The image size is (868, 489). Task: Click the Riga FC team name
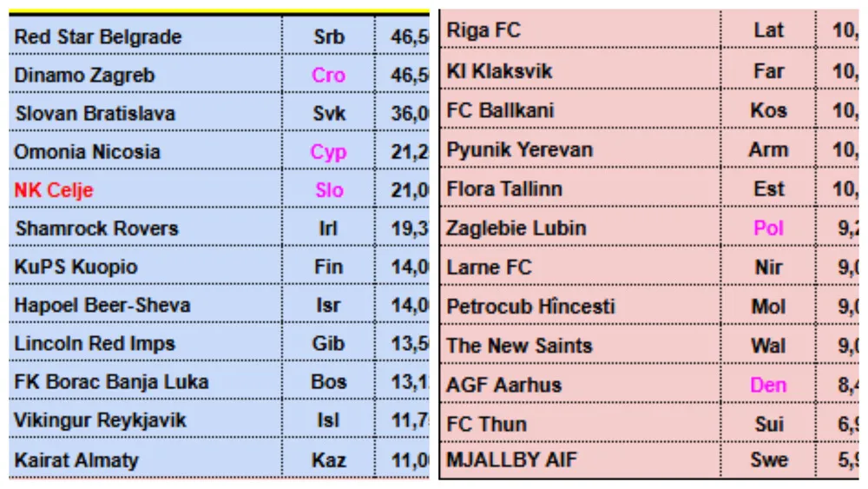[x=483, y=30]
